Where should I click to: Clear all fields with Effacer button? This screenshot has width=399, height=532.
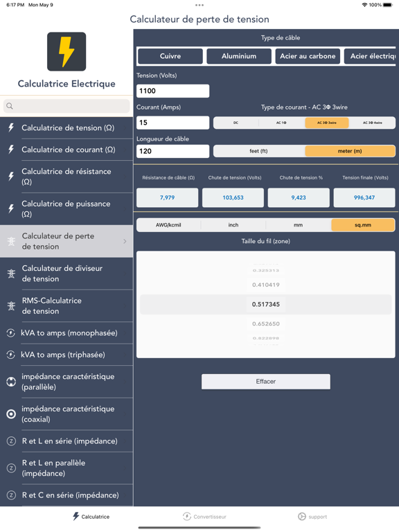[x=266, y=382]
